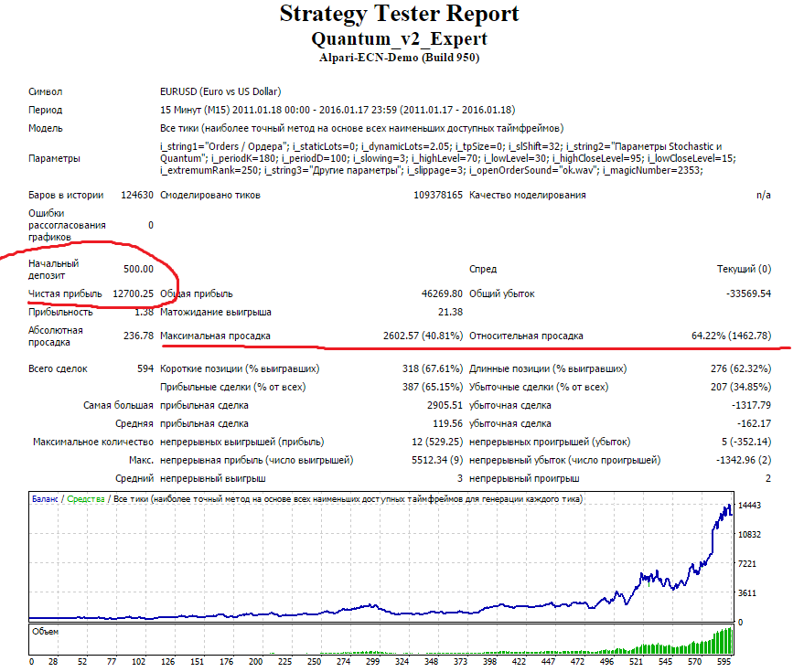Click the average loss trade value -162.17
The height and width of the screenshot is (672, 804).
pos(754,424)
